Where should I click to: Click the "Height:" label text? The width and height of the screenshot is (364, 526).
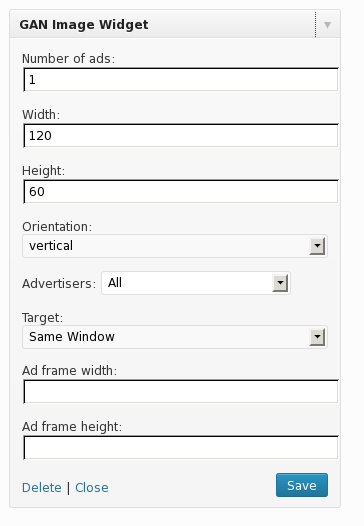43,171
